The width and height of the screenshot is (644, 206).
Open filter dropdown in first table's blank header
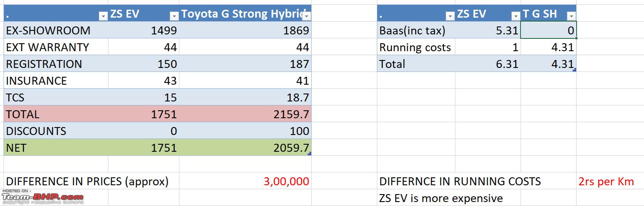[x=103, y=16]
